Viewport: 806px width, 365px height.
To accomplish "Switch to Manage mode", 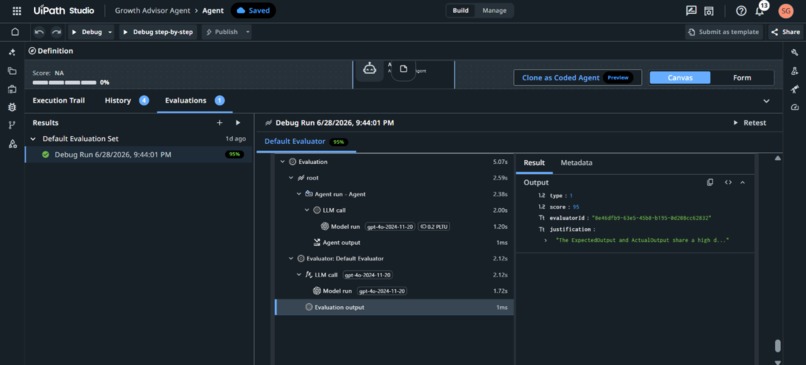I will point(494,11).
